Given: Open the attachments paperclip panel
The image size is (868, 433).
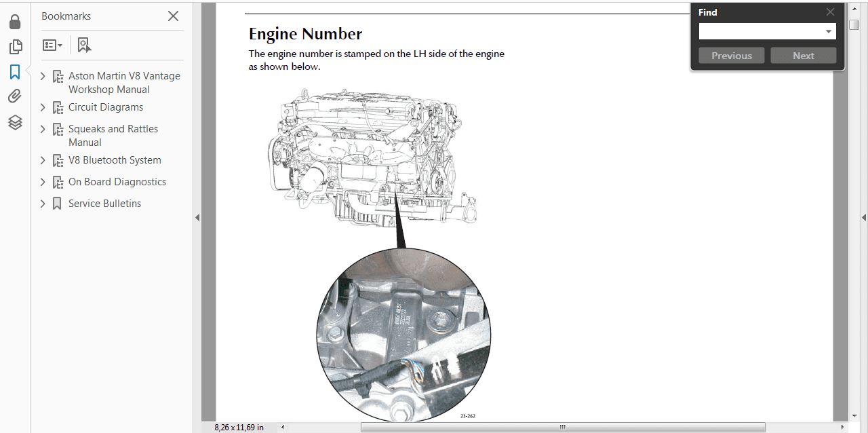Looking at the screenshot, I should [x=15, y=97].
